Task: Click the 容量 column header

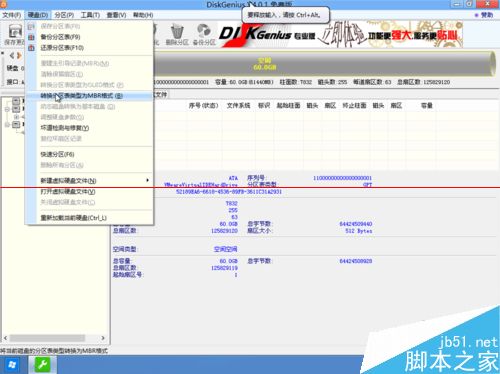Action: (x=427, y=106)
